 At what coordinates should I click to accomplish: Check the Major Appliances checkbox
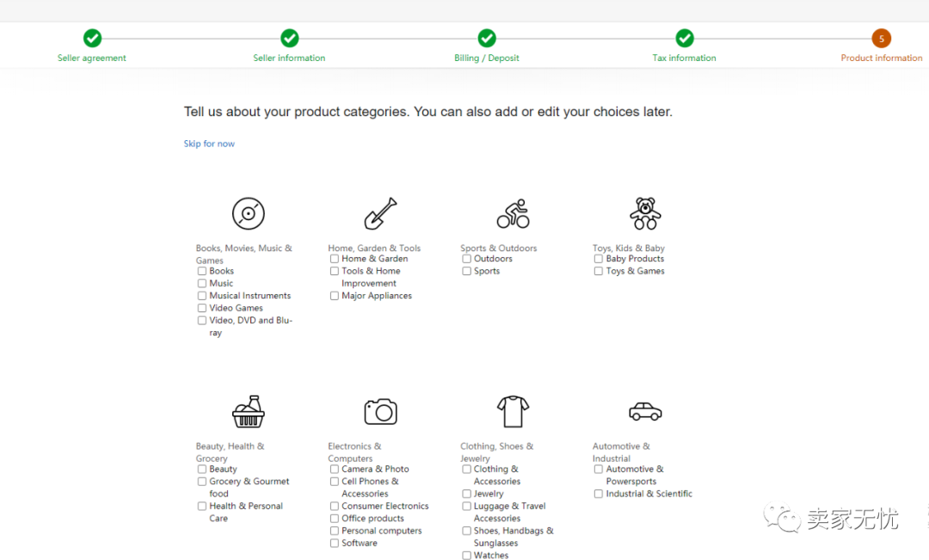[x=334, y=296]
